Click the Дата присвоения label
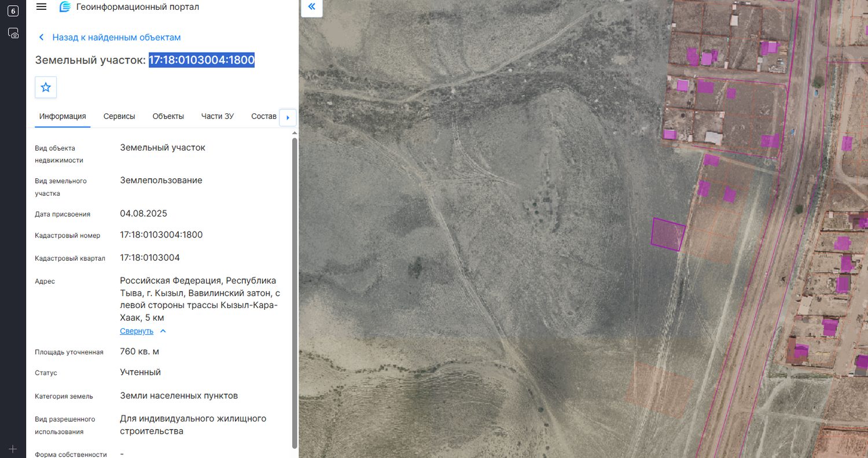 pyautogui.click(x=62, y=214)
